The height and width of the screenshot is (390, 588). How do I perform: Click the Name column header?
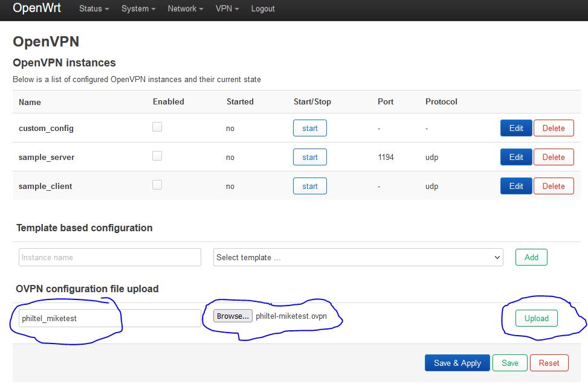tap(30, 102)
